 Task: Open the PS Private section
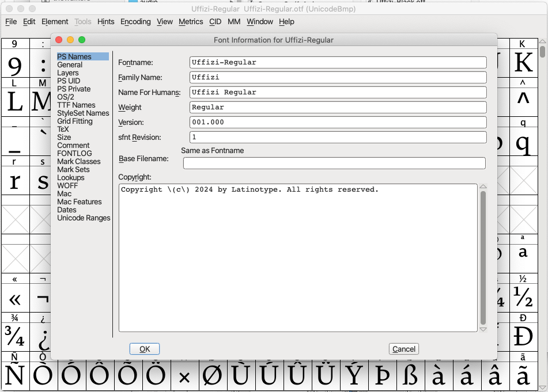pyautogui.click(x=74, y=89)
